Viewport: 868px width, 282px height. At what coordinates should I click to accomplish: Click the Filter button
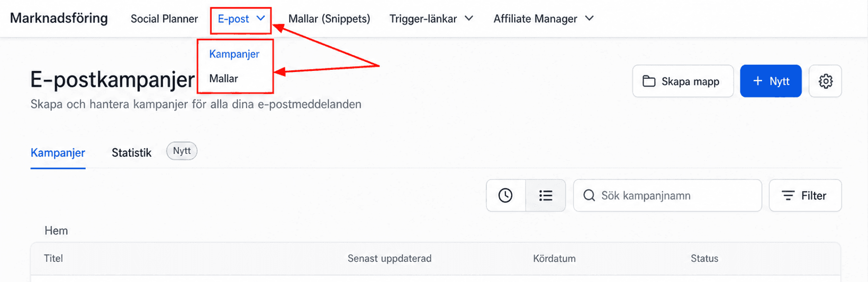(805, 195)
